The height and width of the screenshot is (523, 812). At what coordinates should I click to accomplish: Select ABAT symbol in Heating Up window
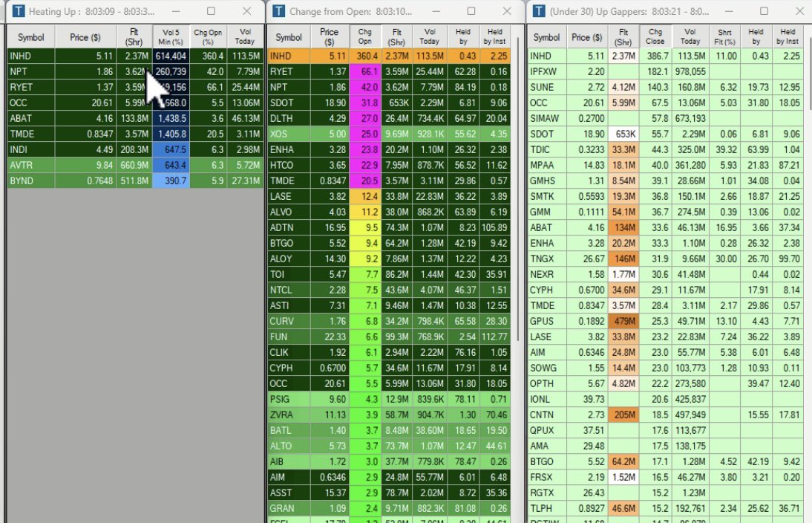pyautogui.click(x=21, y=118)
